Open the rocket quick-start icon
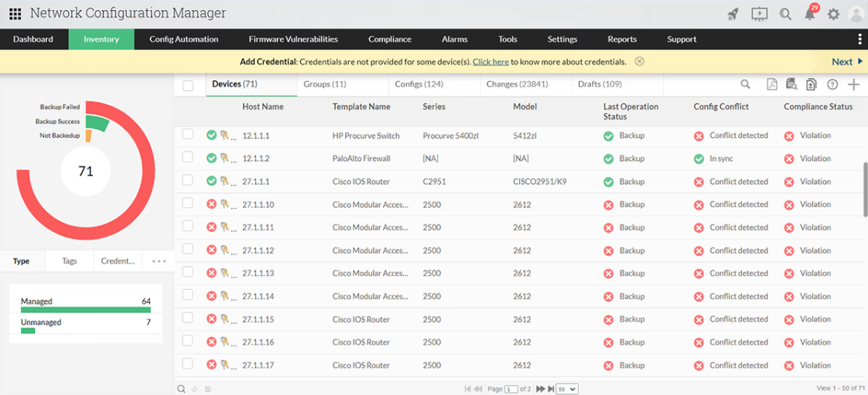This screenshot has height=395, width=868. (733, 14)
